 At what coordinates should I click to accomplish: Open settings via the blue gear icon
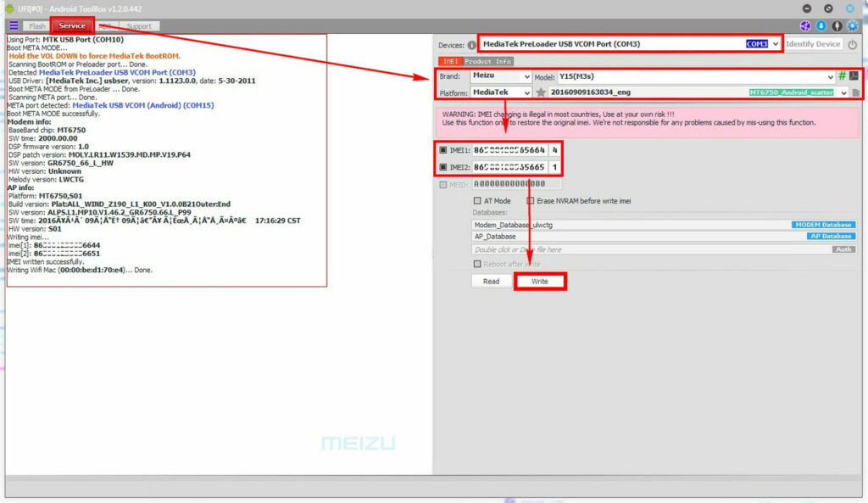click(x=853, y=26)
